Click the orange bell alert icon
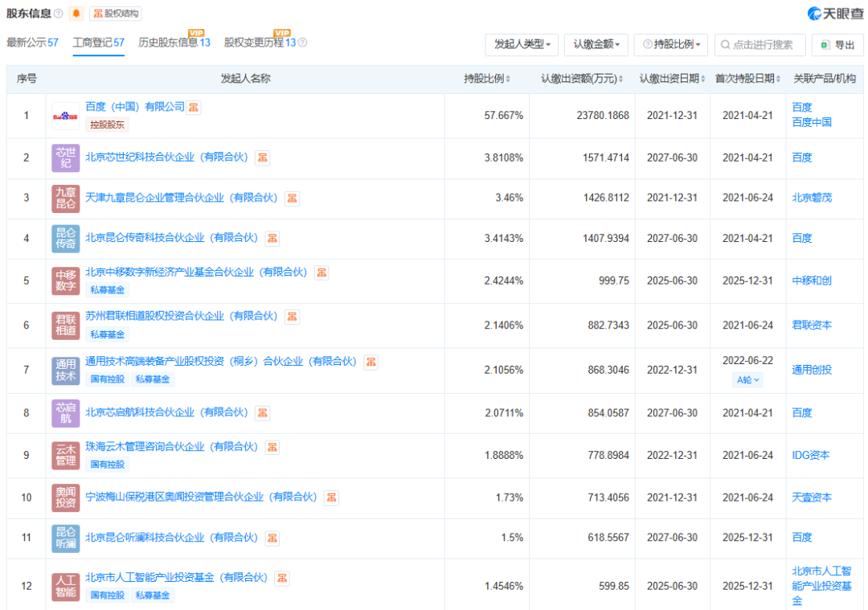Screen dimensions: 868x610 [76, 14]
